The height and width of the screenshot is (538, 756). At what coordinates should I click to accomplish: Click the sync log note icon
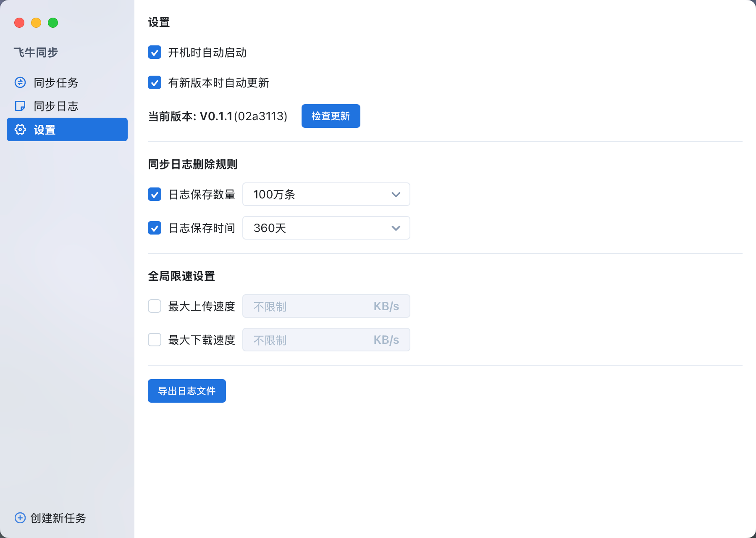tap(20, 106)
